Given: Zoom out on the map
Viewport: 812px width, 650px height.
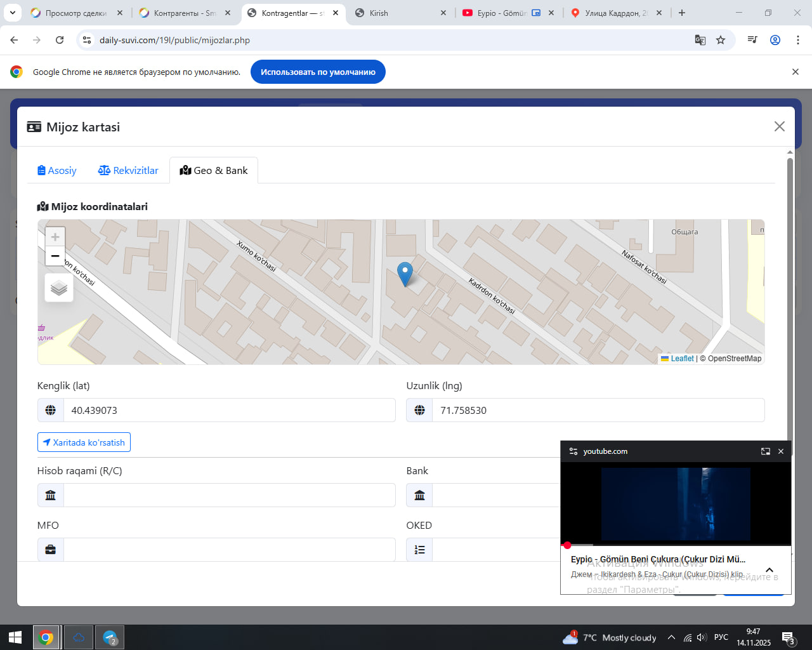Looking at the screenshot, I should (x=55, y=256).
